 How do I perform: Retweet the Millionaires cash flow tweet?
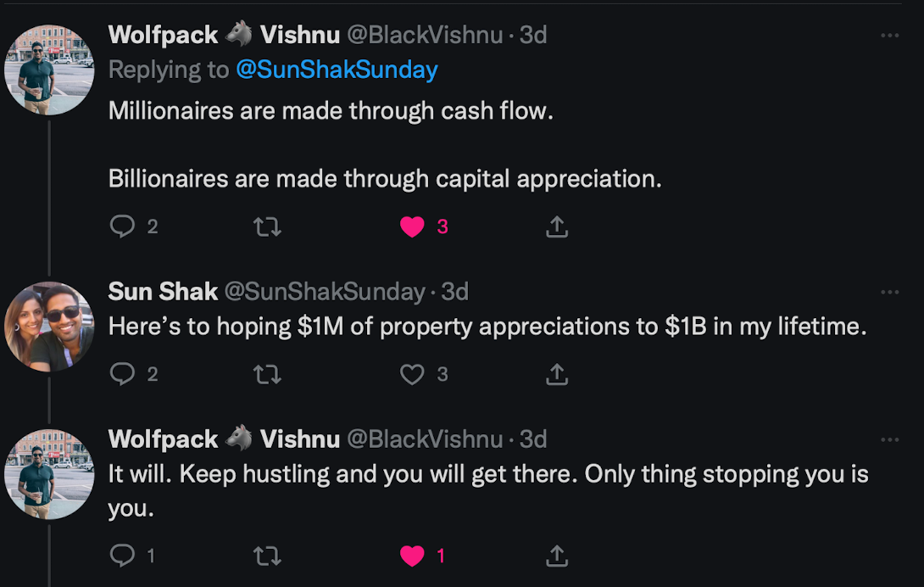point(267,226)
